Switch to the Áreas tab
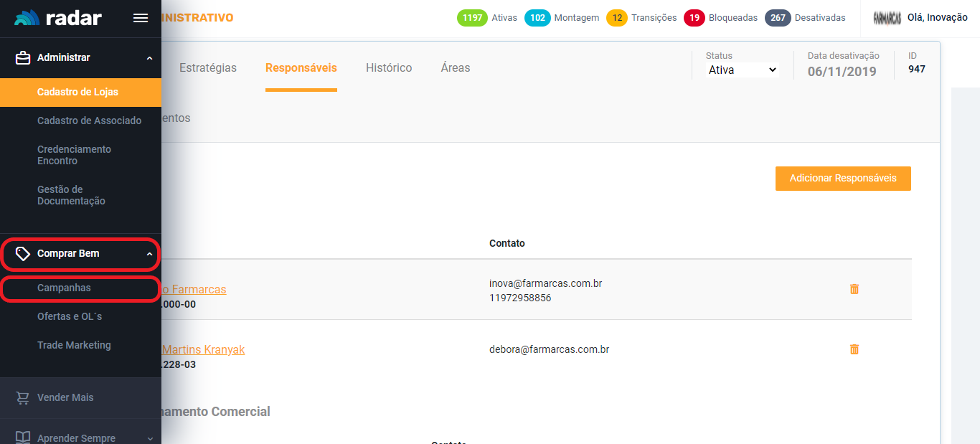980x444 pixels. [x=456, y=68]
